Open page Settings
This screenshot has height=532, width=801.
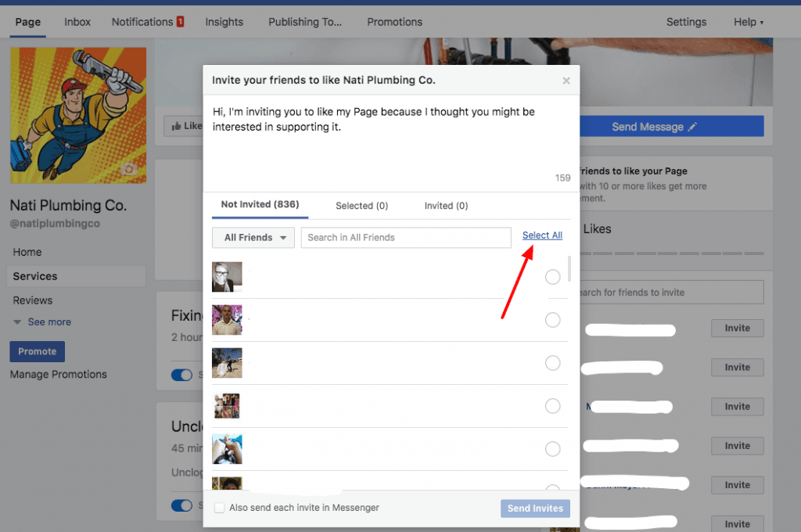(686, 22)
